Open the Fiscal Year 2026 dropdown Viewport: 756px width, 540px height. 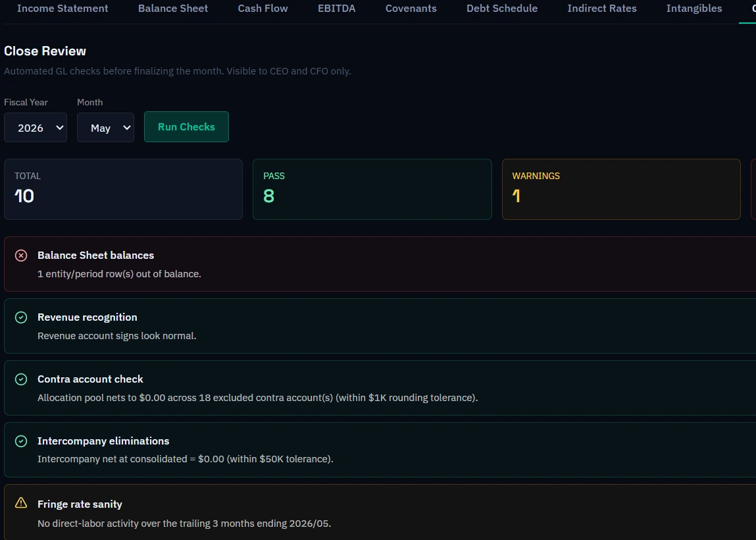[35, 127]
